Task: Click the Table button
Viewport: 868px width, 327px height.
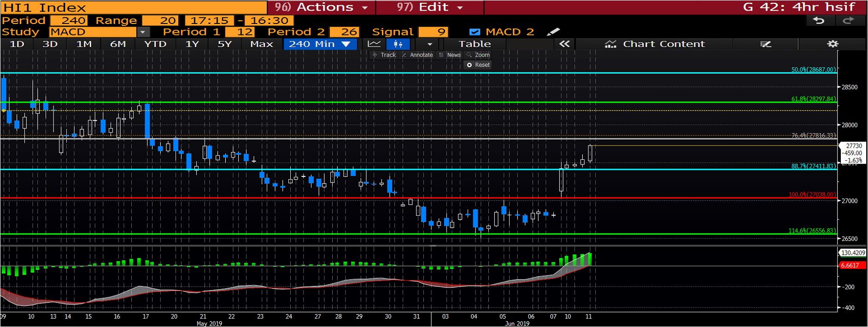Action: point(475,44)
